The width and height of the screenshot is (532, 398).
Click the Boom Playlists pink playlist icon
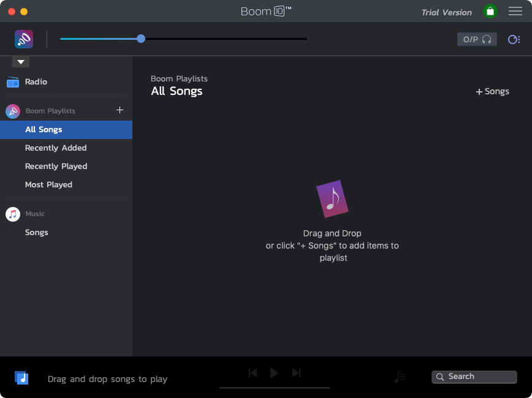pos(12,110)
